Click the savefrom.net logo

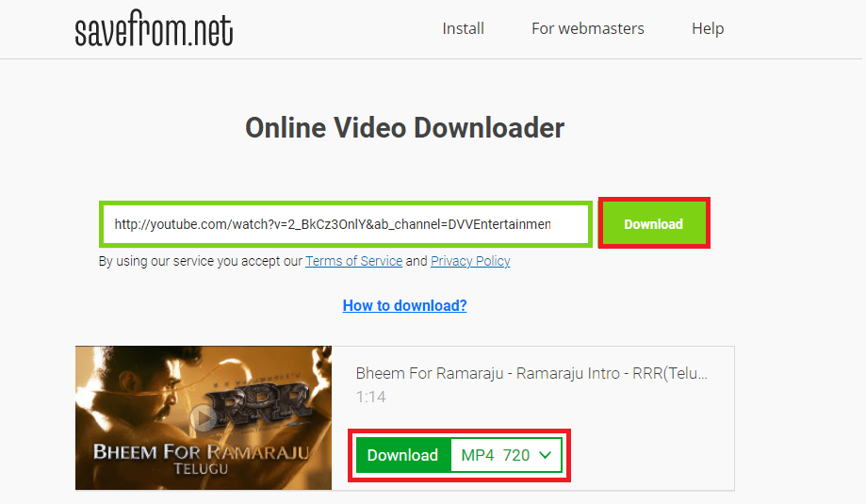click(x=154, y=28)
